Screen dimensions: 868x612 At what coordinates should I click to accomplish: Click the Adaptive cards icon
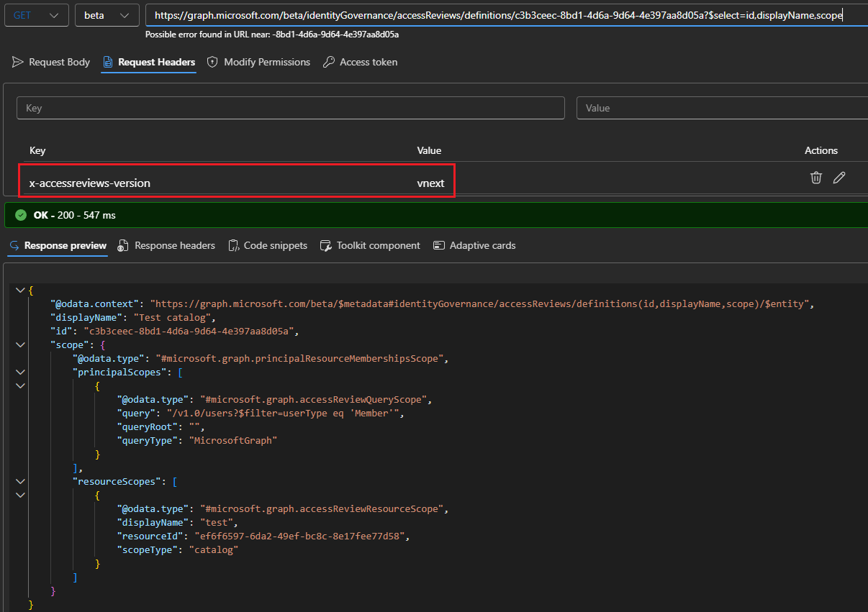439,246
